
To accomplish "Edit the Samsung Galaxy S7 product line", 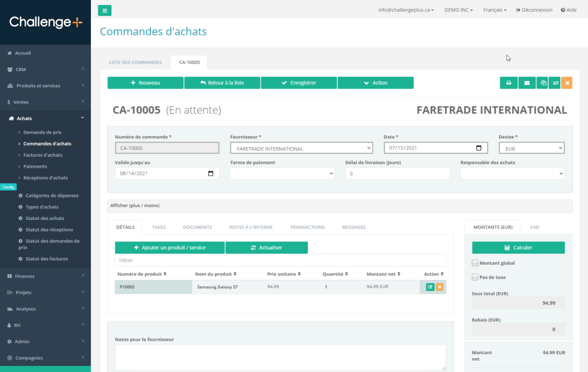I will [x=430, y=287].
